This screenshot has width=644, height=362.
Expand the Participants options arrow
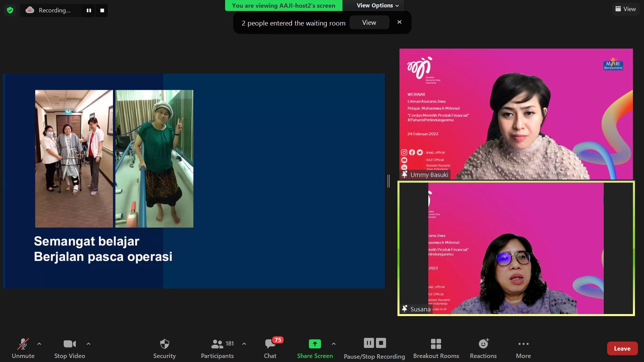(x=244, y=344)
